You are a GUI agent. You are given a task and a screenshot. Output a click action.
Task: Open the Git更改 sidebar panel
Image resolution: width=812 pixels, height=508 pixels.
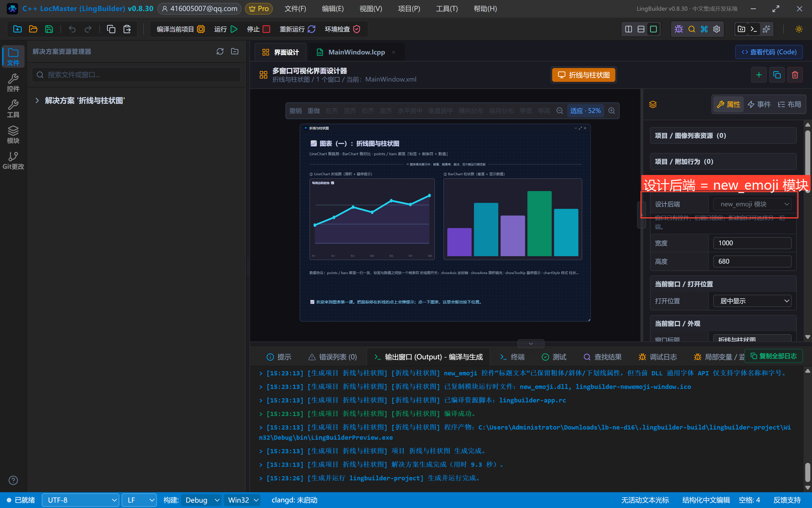click(x=13, y=161)
